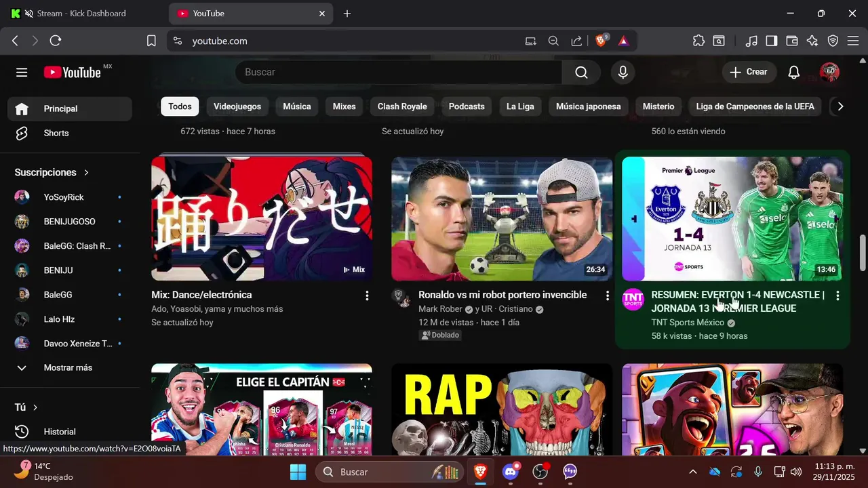Select the Misterio filter chip

658,106
